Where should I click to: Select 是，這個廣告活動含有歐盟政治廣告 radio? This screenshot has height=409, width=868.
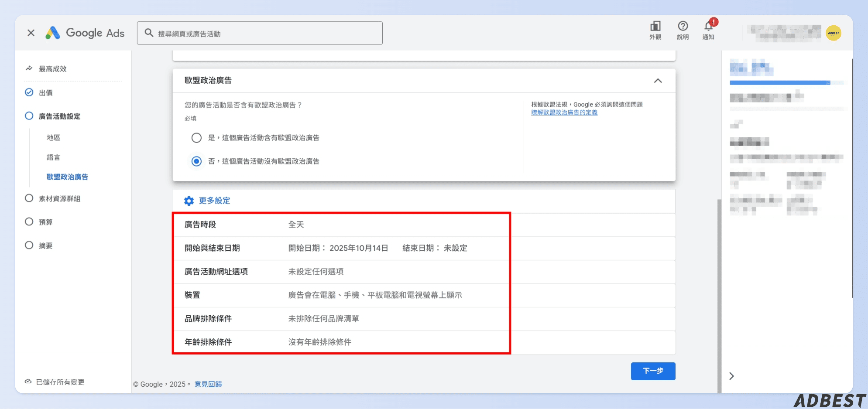196,138
